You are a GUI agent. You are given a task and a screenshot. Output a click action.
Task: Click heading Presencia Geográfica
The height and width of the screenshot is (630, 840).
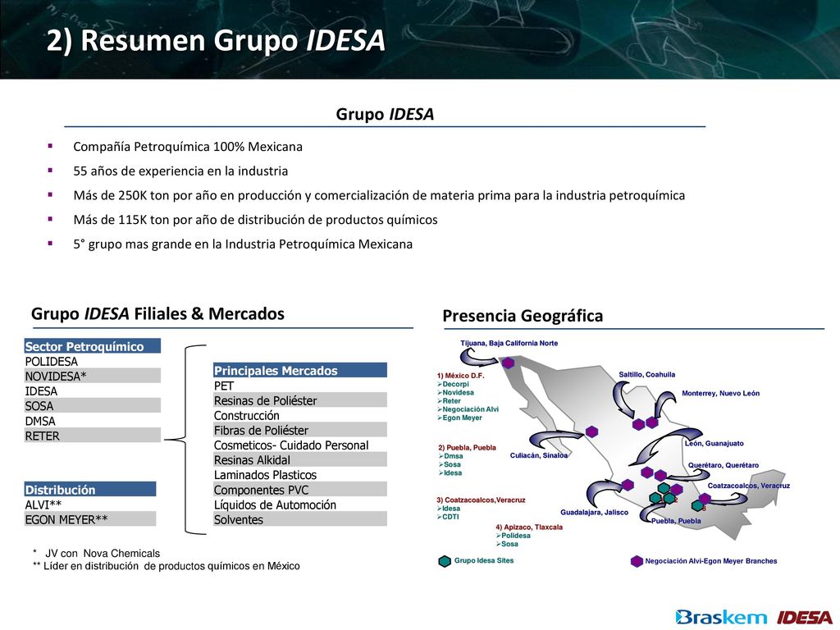coord(523,316)
